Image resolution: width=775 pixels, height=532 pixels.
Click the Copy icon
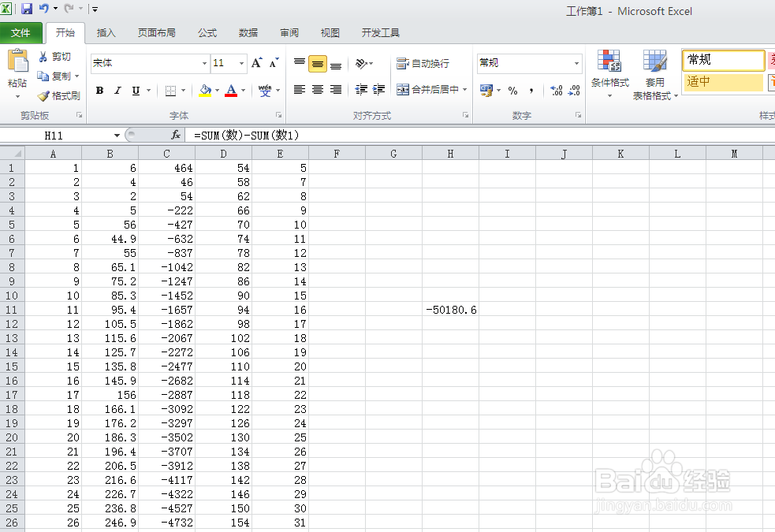[43, 76]
